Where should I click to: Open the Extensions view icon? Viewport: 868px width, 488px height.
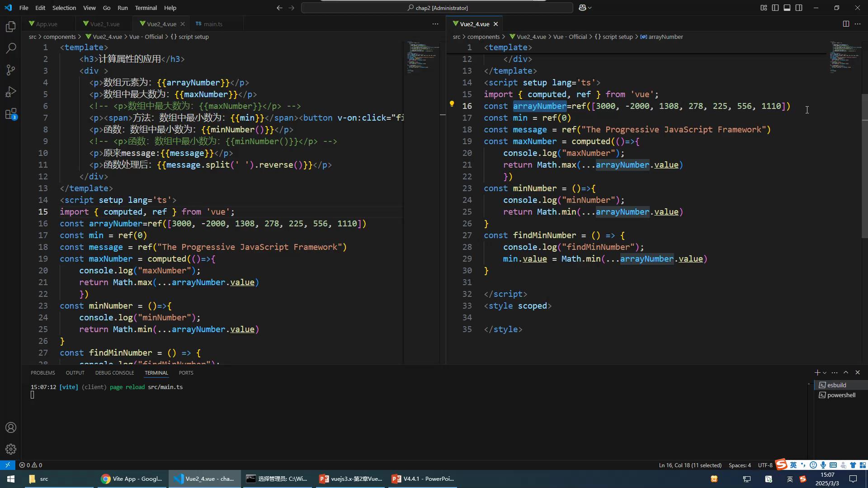[x=11, y=114]
